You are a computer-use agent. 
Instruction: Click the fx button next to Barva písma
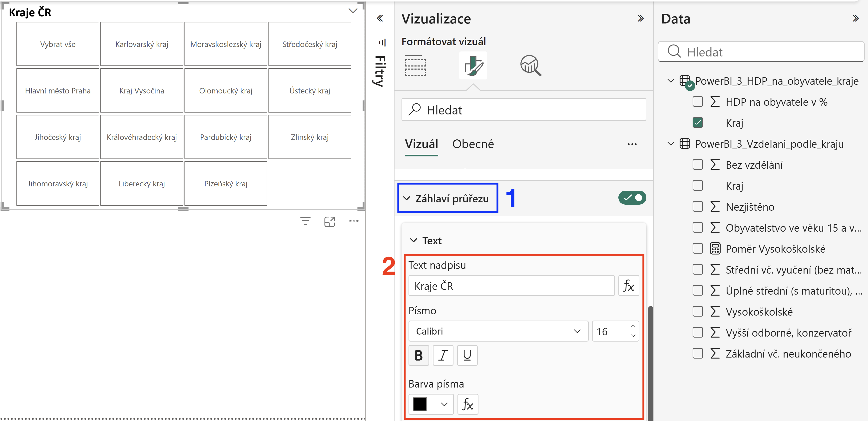468,404
